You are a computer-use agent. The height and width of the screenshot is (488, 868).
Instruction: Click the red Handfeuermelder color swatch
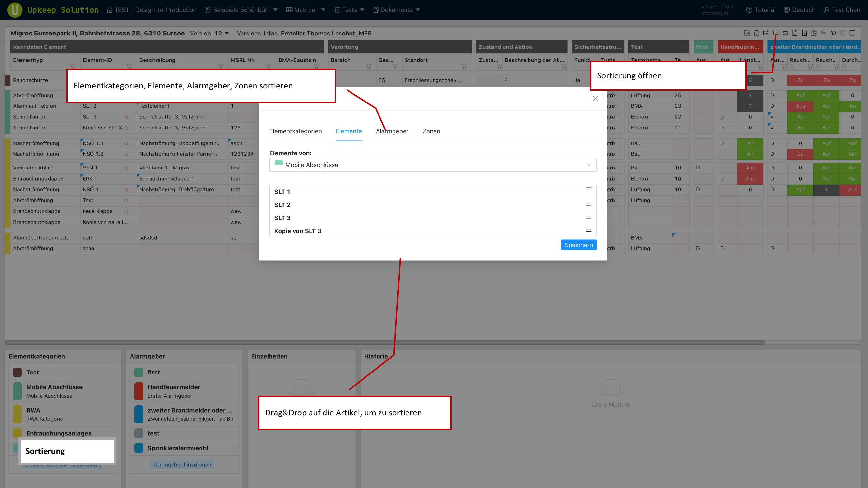(x=139, y=391)
